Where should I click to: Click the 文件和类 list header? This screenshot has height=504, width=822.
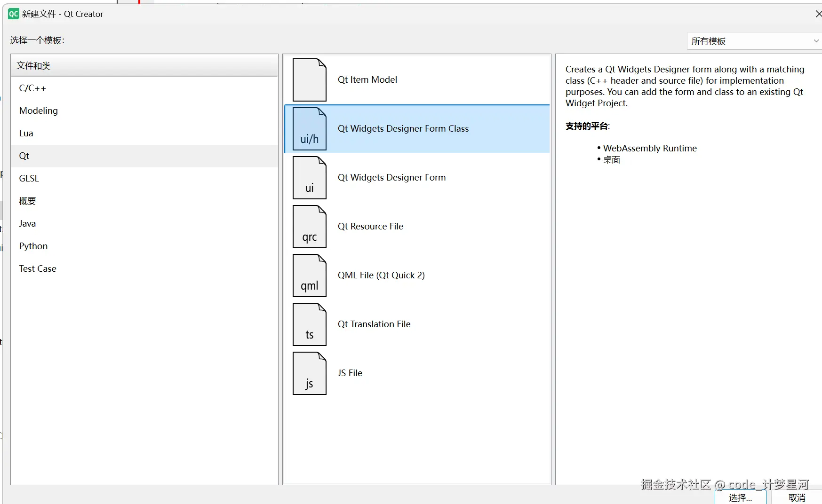pyautogui.click(x=144, y=66)
